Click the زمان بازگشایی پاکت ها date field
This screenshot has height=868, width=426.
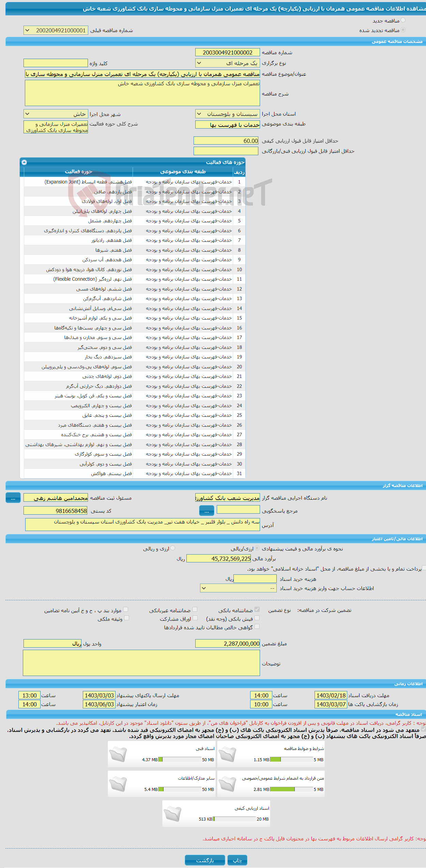(331, 704)
